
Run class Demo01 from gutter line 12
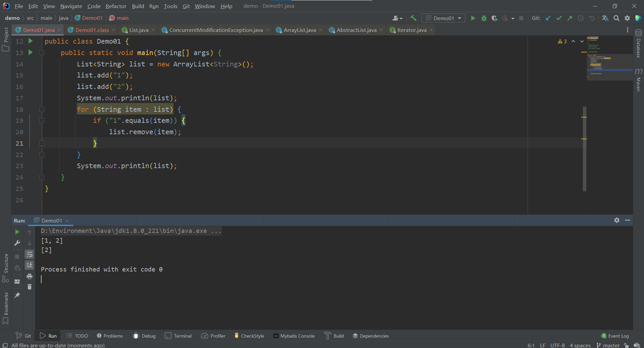(31, 41)
